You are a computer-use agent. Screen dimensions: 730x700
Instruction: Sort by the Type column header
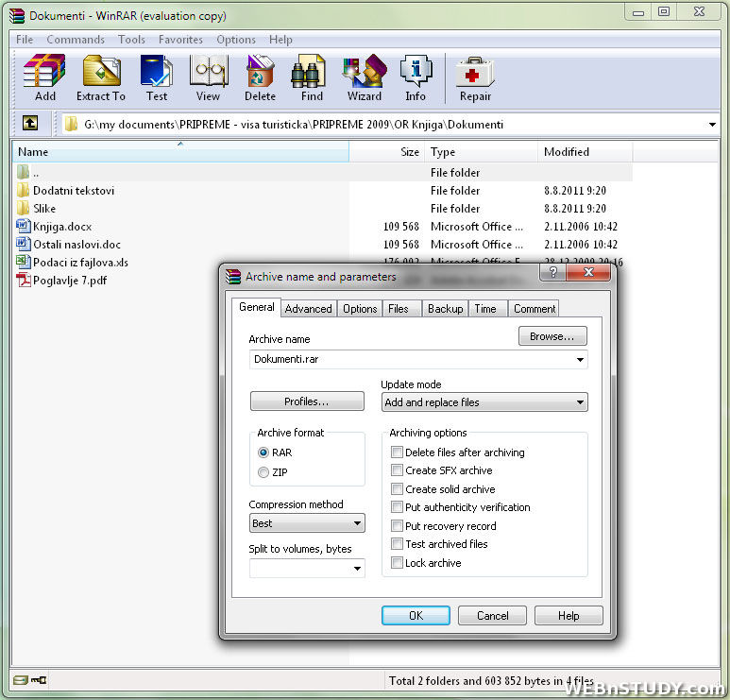click(482, 152)
